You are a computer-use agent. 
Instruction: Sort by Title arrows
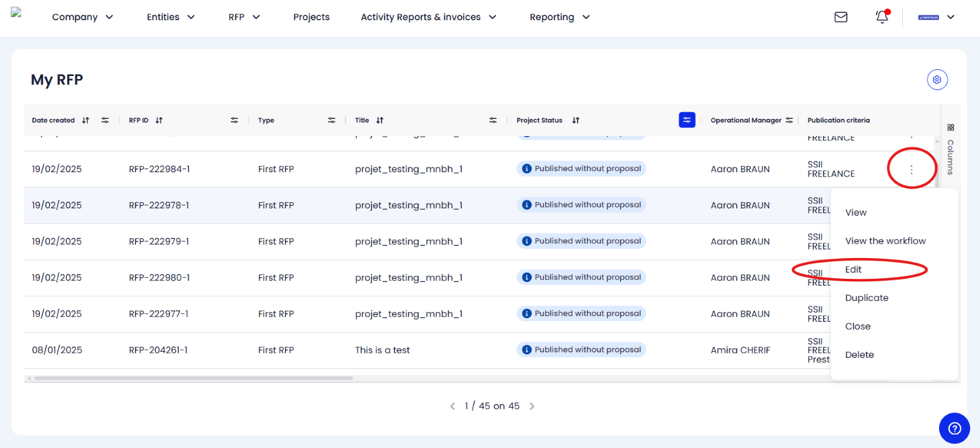(x=380, y=120)
